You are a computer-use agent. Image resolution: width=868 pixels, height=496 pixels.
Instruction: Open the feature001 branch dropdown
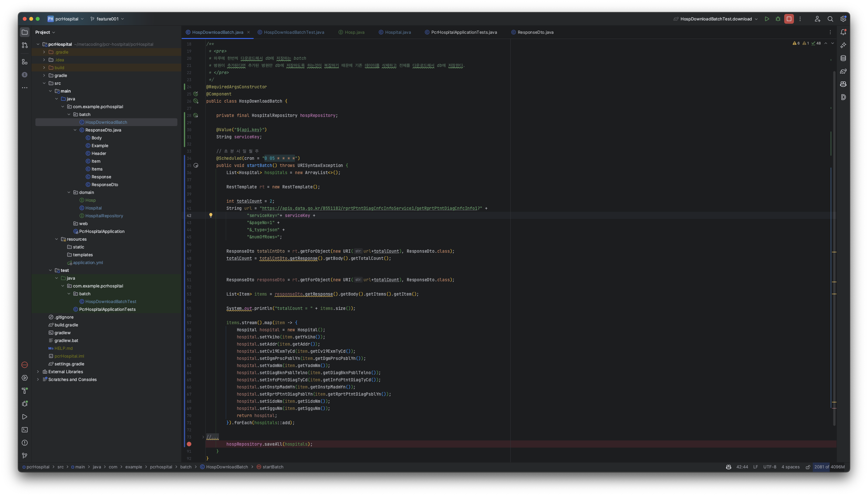tap(107, 19)
